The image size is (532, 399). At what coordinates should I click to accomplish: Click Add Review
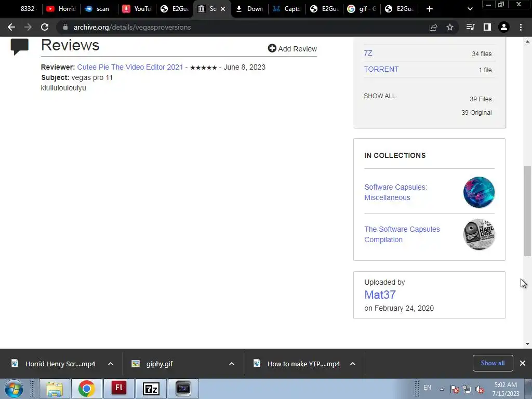point(292,48)
